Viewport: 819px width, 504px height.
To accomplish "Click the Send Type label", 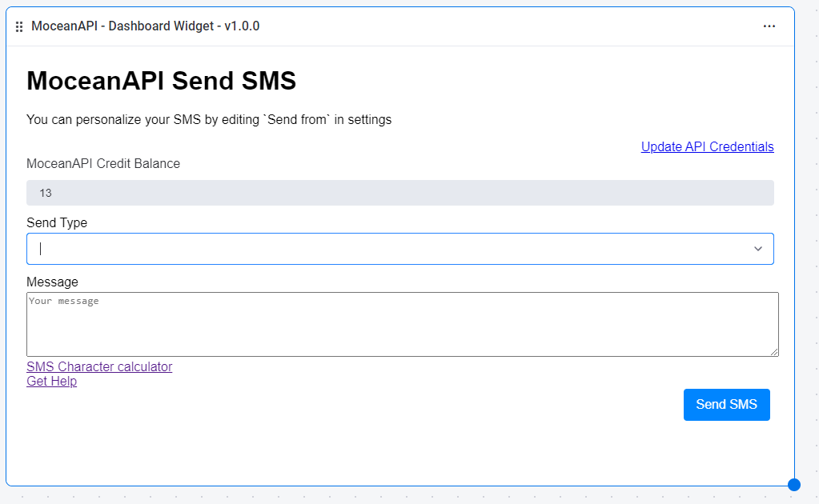I will coord(57,222).
